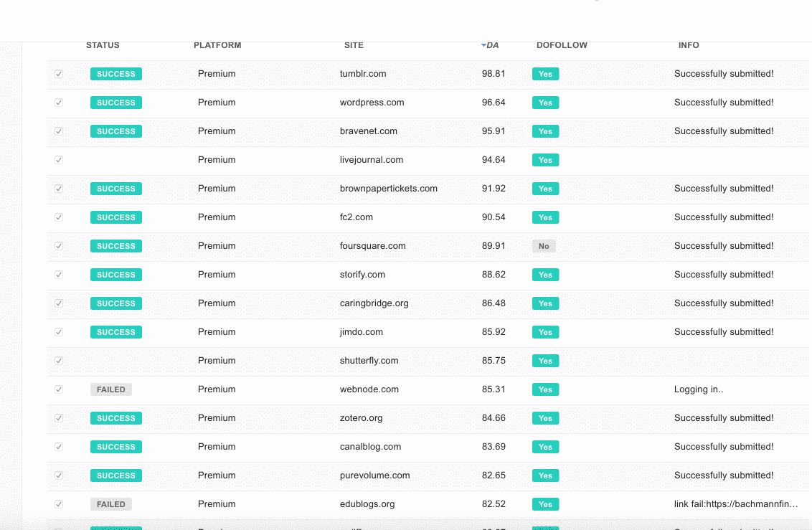812x530 pixels.
Task: Select site name wordpress.com
Action: 372,103
